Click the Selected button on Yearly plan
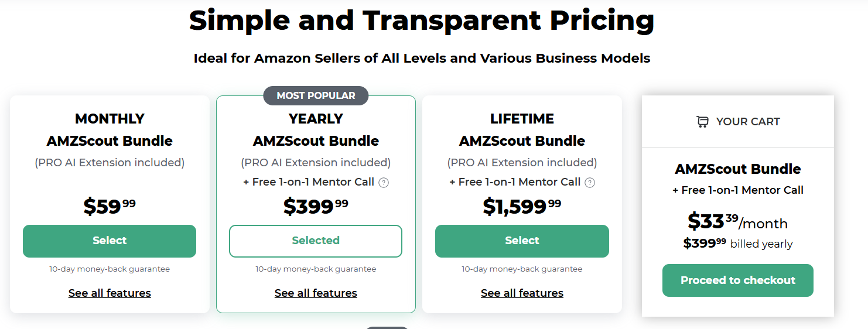Screen dimensions: 868x329 coord(316,241)
